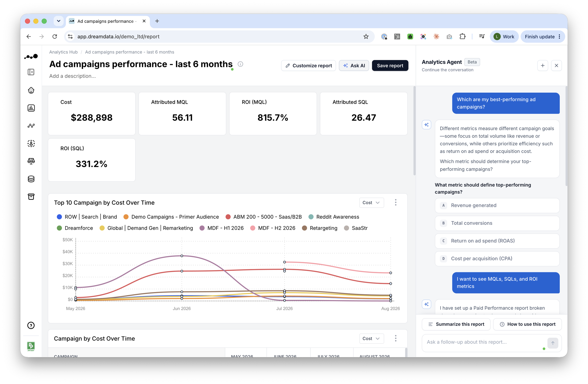588x384 pixels.
Task: Click How to use this report
Action: (528, 324)
